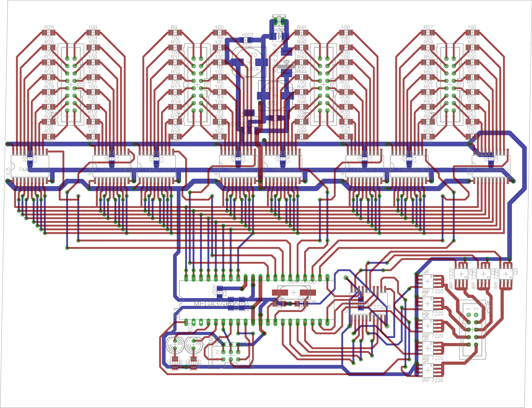Click the Q8 IRF 7220 transistor
Screen dimensions: 532x408
pyautogui.click(x=428, y=282)
